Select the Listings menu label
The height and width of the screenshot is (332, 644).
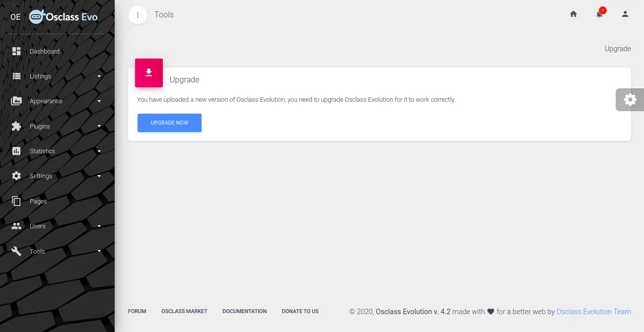click(x=40, y=76)
